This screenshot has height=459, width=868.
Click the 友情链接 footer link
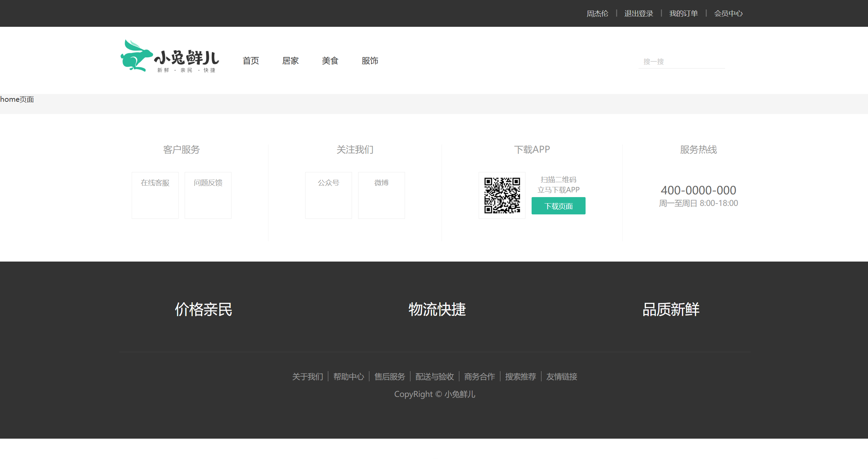tap(561, 377)
